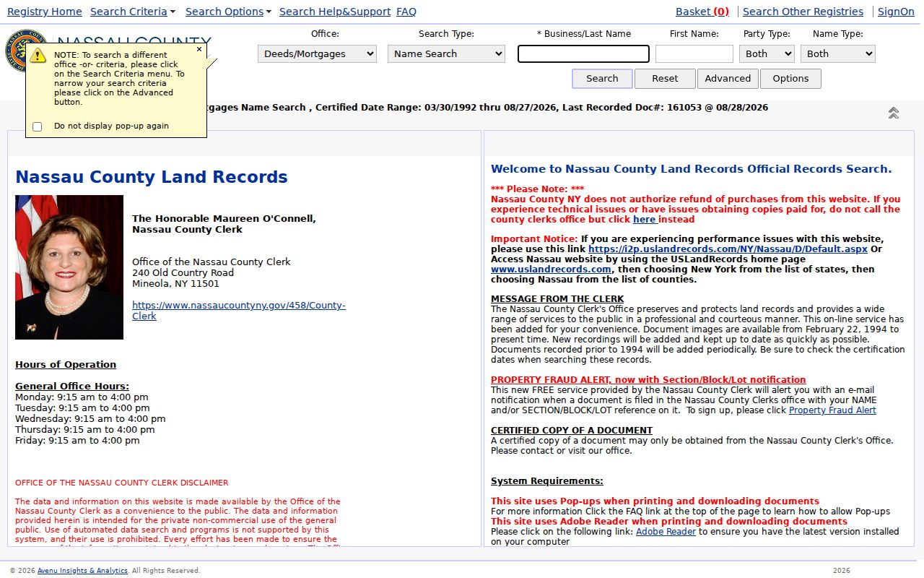924x578 pixels.
Task: Click the 'General Office Hours:' heading
Action: [x=72, y=387]
